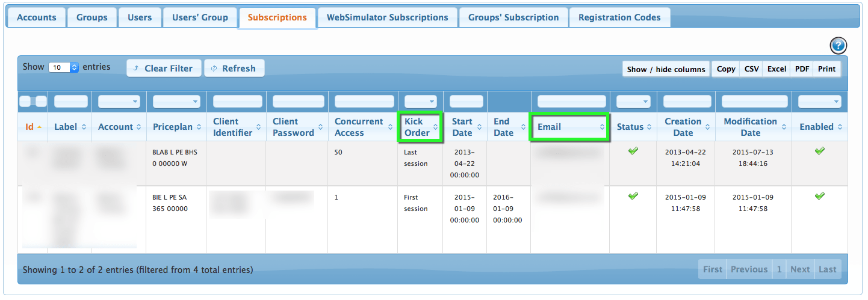This screenshot has width=868, height=300.
Task: Export the table to Excel
Action: click(777, 69)
